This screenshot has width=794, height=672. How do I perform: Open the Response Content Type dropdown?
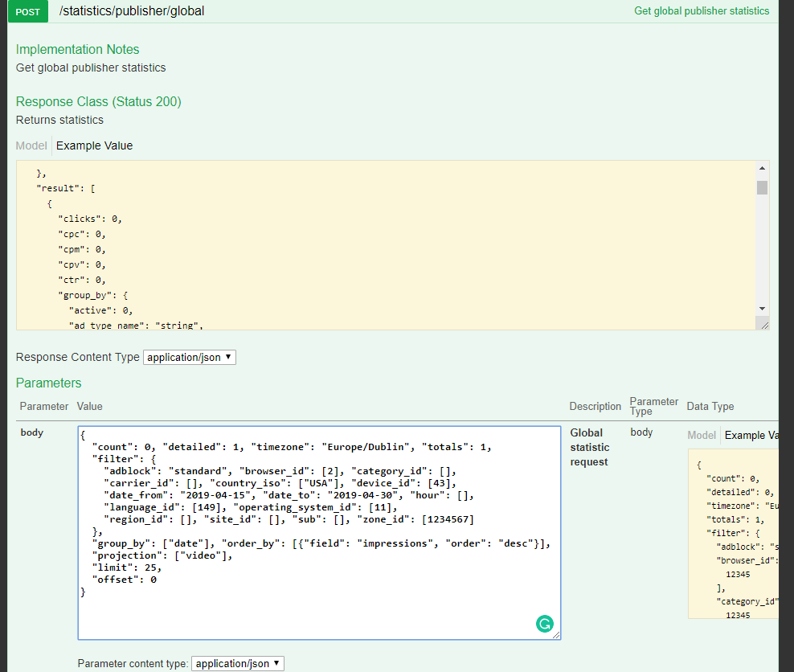pyautogui.click(x=190, y=357)
